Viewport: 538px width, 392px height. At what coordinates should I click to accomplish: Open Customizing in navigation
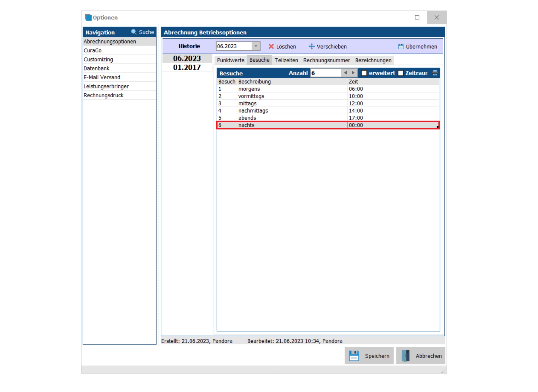coord(119,59)
